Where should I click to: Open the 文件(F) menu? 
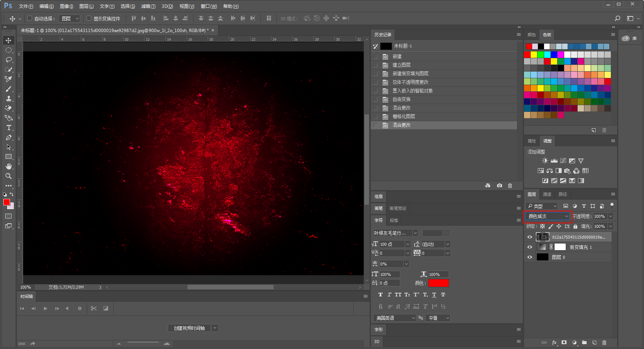(26, 6)
